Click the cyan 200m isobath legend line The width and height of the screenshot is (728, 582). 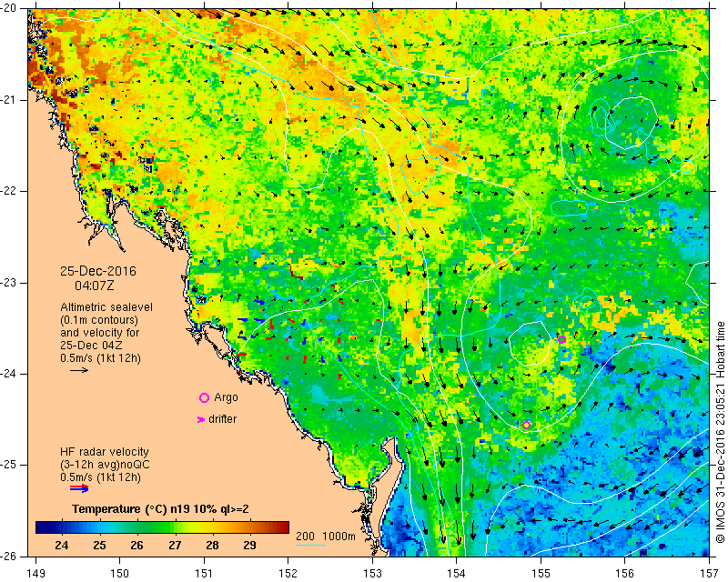coord(310,545)
